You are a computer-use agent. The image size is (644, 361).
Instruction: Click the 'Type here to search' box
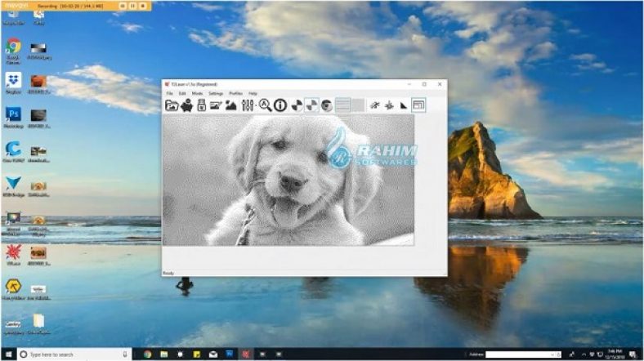(74, 354)
